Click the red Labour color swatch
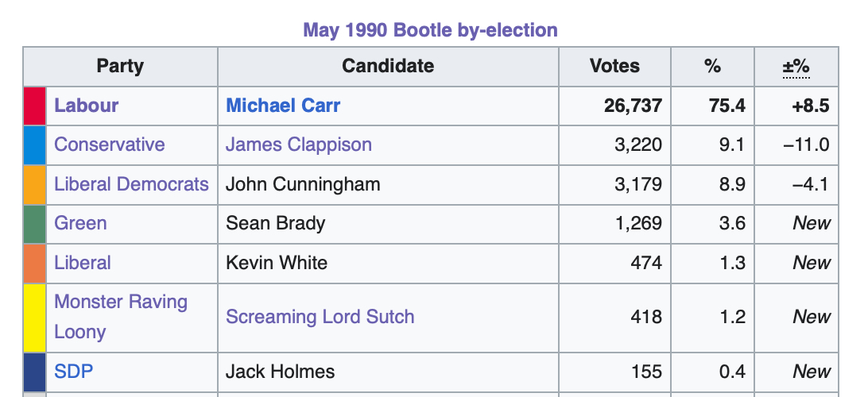 [x=35, y=106]
